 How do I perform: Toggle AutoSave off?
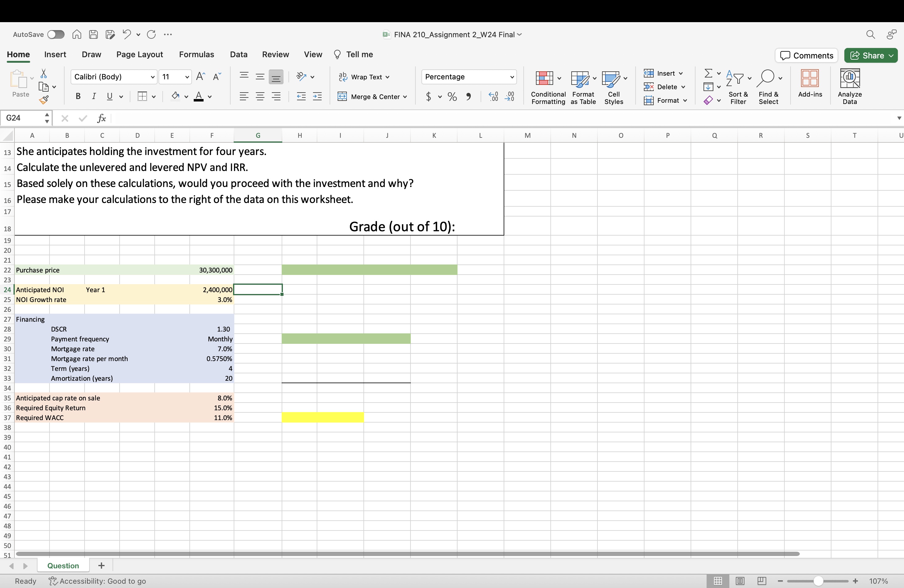pos(56,34)
